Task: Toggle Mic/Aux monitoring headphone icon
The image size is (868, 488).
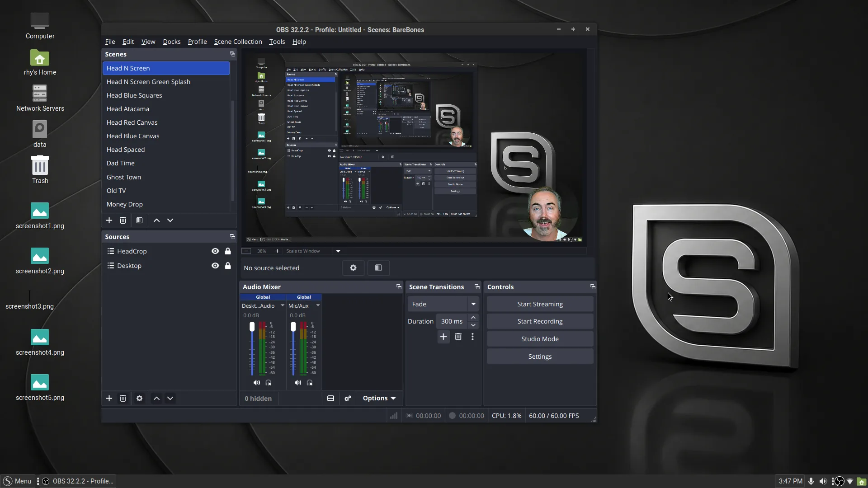Action: [310, 383]
